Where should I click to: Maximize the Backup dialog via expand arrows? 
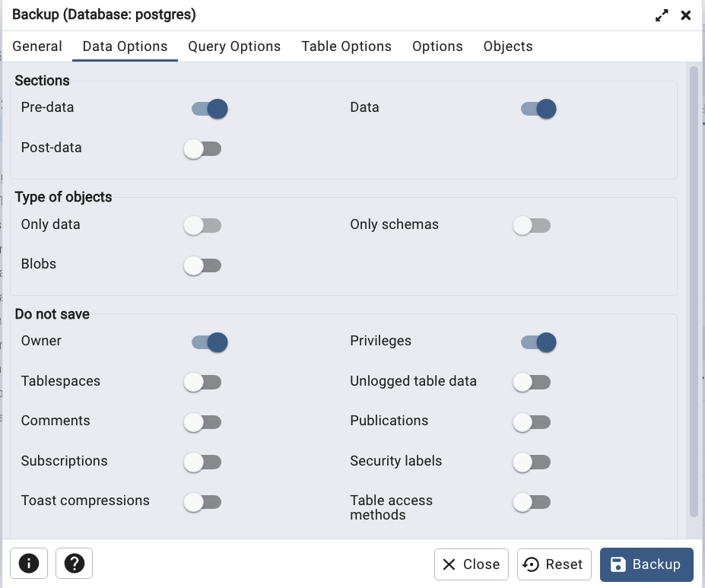[x=662, y=15]
